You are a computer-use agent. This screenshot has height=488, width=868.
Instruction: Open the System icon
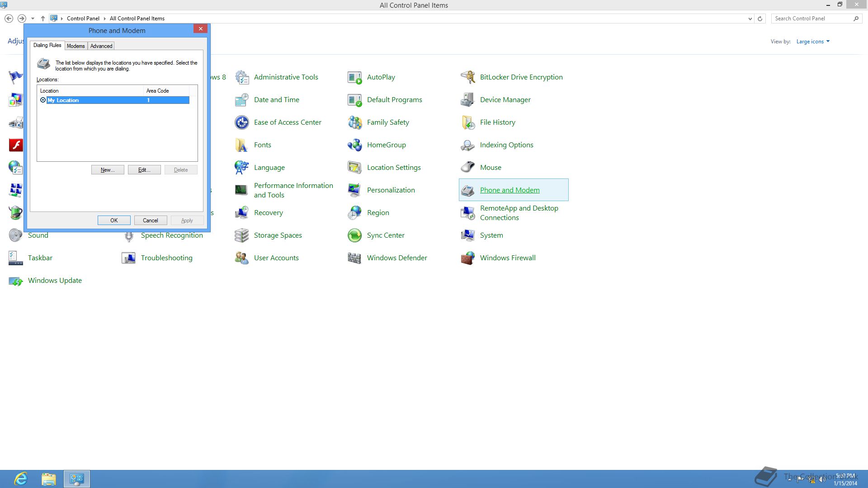(x=468, y=235)
